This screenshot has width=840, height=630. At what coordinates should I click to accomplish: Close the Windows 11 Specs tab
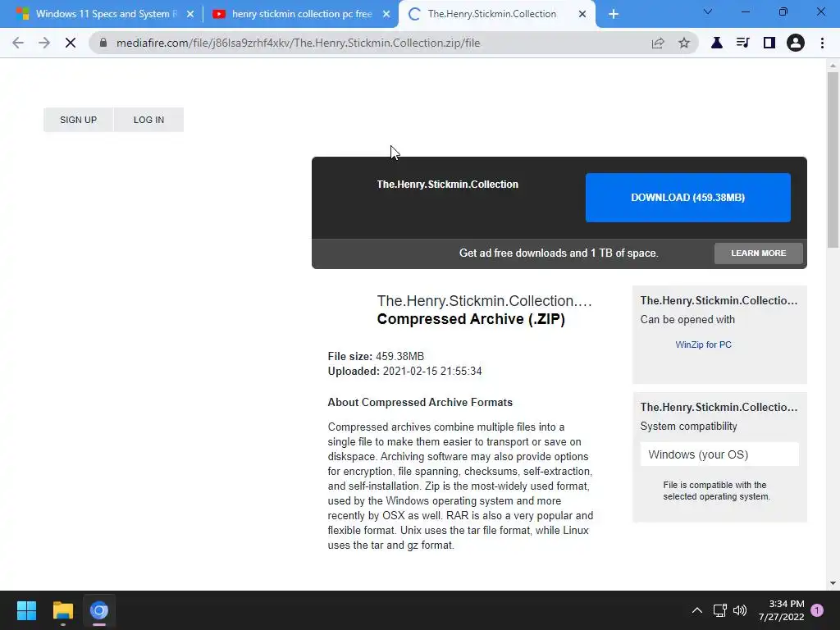(x=190, y=15)
